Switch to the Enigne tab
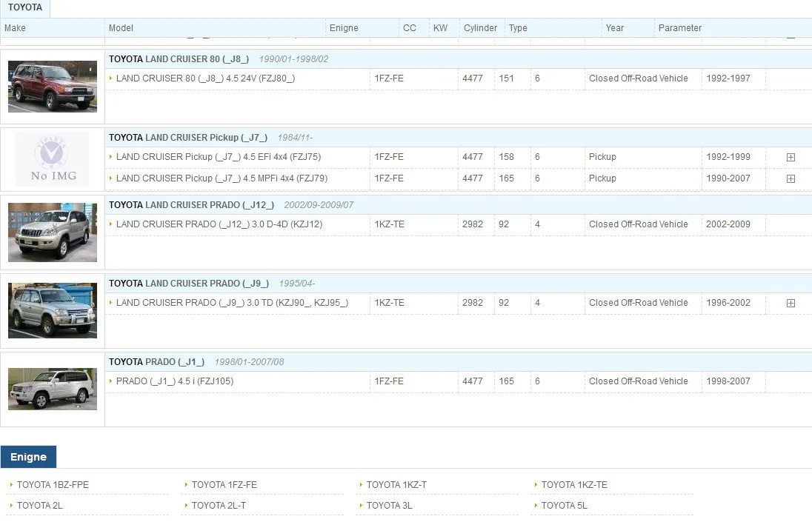The image size is (812, 522). pyautogui.click(x=28, y=457)
